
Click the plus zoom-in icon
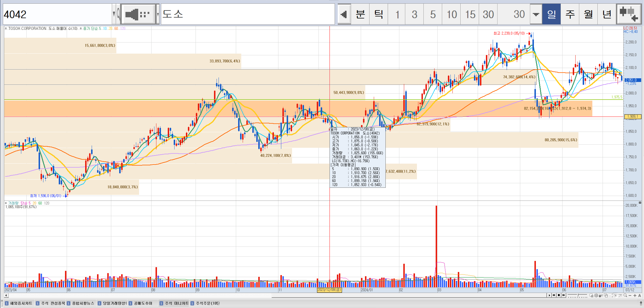(635, 296)
